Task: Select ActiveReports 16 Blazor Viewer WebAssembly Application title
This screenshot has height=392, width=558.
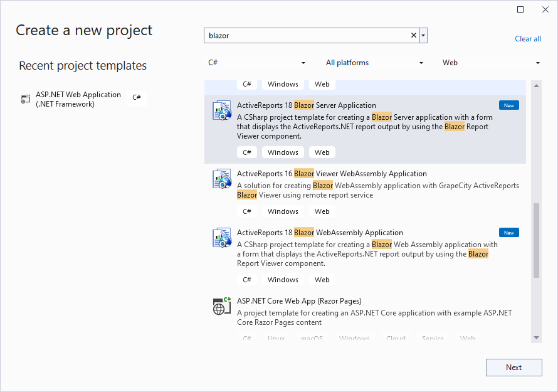Action: click(x=332, y=174)
